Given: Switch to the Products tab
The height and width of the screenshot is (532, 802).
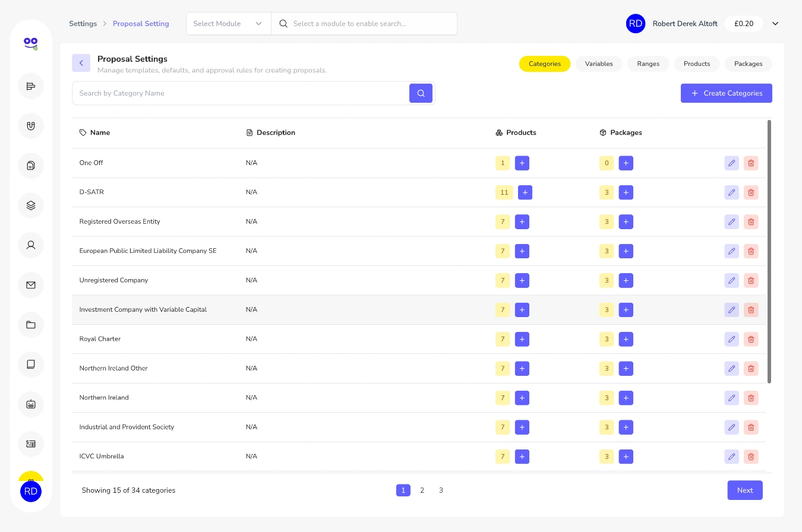Looking at the screenshot, I should click(x=697, y=64).
